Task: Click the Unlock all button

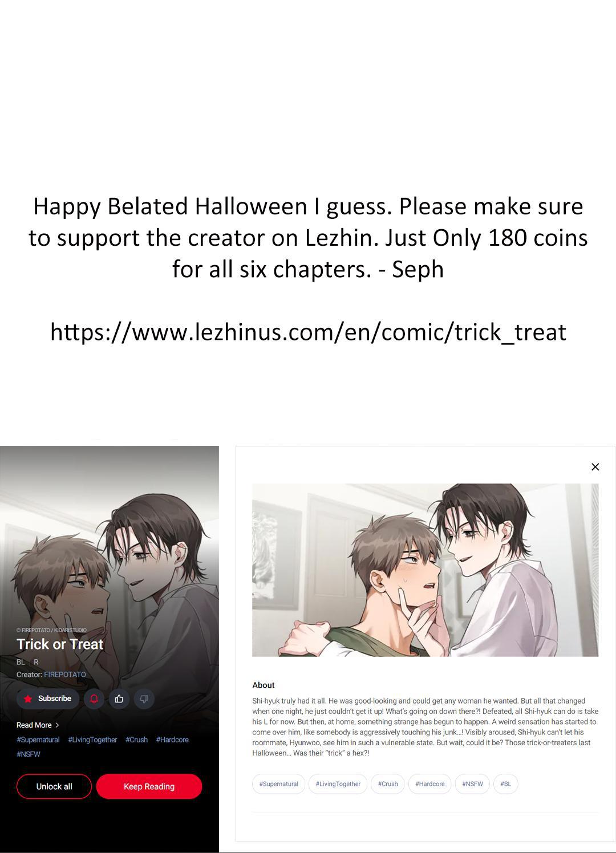Action: [54, 786]
